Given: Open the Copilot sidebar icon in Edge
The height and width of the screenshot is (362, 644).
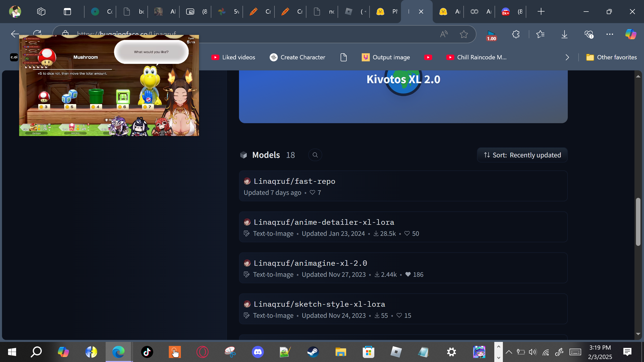Looking at the screenshot, I should 631,34.
